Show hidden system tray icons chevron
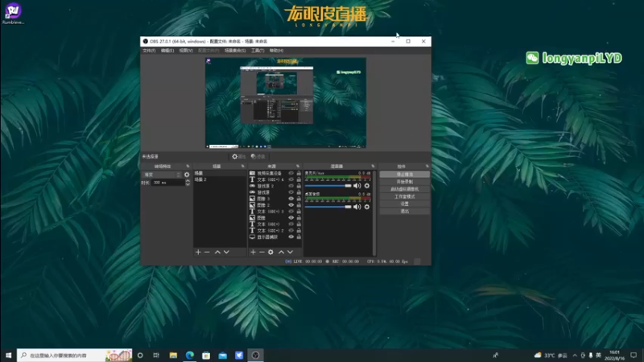 (x=575, y=356)
